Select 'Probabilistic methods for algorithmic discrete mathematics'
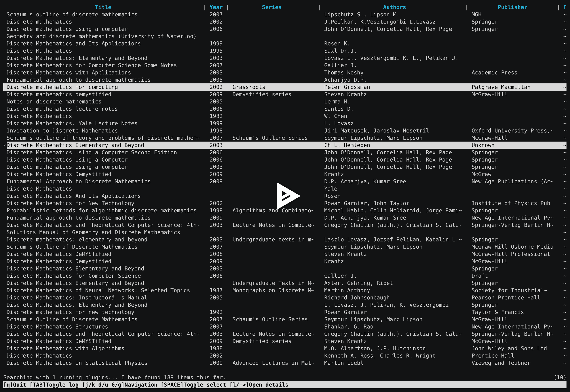The image size is (570, 392). [x=101, y=211]
